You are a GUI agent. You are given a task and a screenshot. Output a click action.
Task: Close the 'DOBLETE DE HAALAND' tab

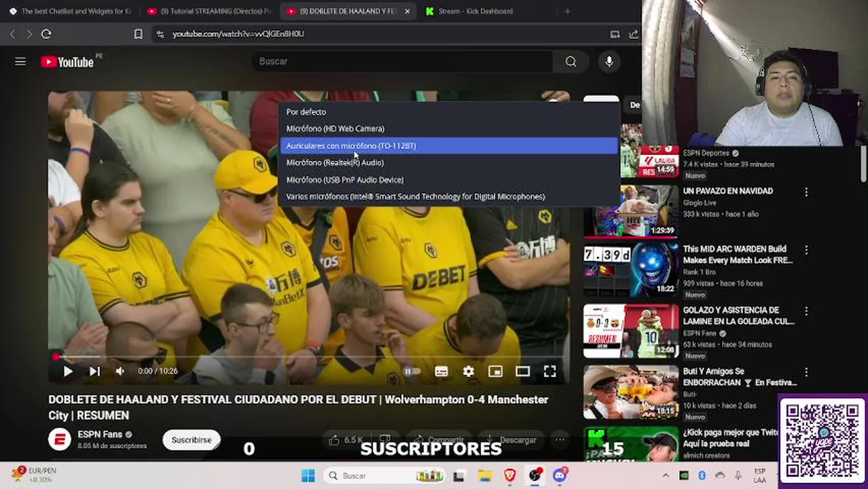[x=407, y=11]
